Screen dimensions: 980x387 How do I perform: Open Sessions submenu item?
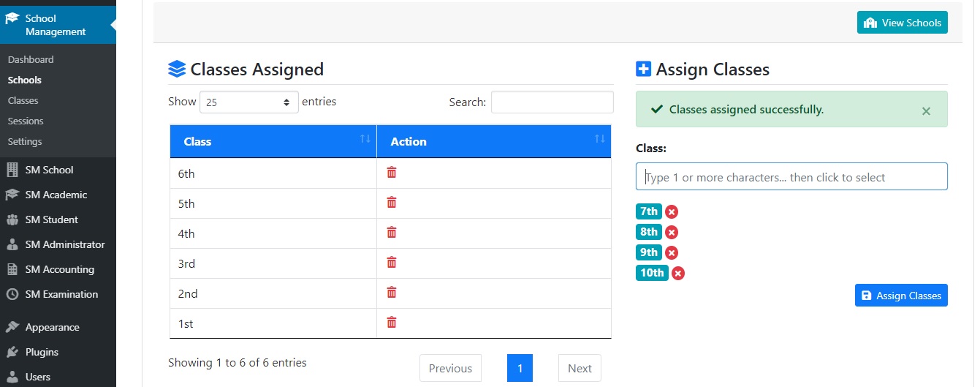(26, 121)
